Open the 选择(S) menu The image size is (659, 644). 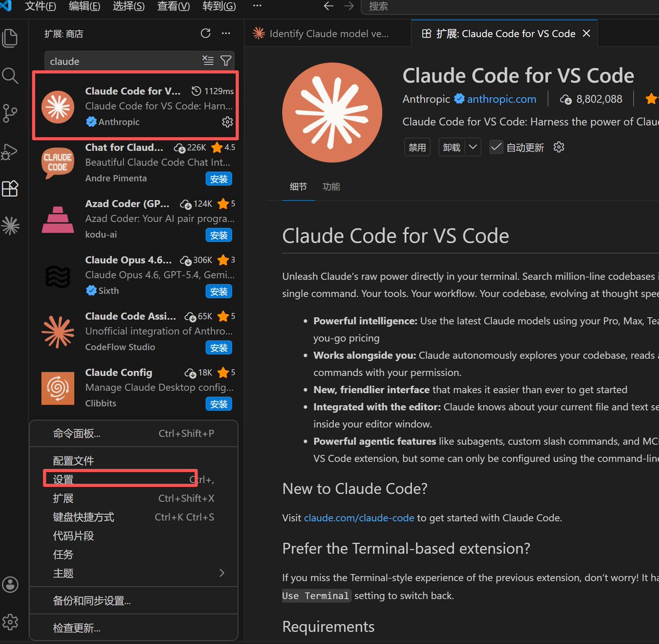(x=129, y=6)
